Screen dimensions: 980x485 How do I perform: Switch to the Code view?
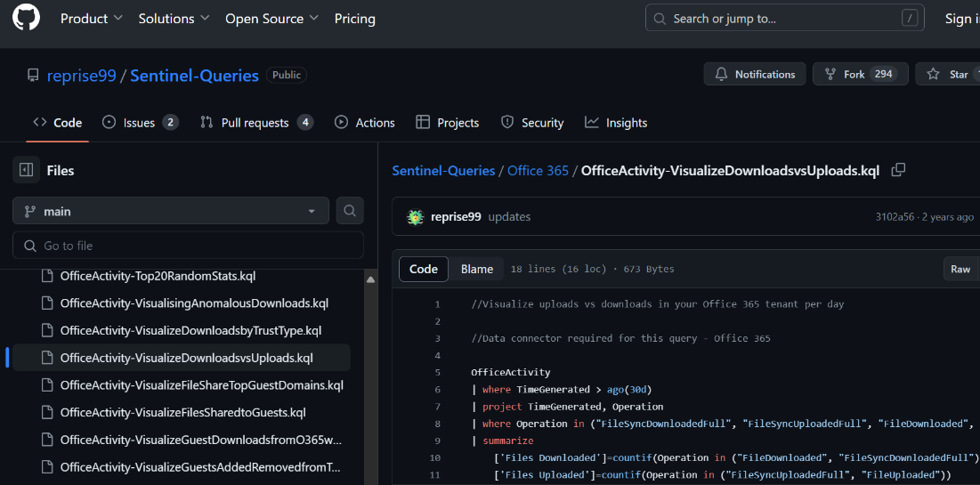423,270
